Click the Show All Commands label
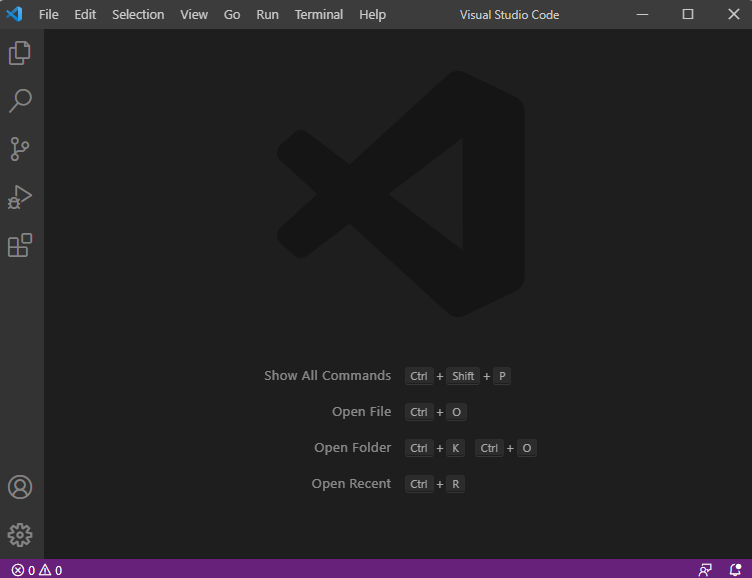The image size is (752, 578). point(328,376)
